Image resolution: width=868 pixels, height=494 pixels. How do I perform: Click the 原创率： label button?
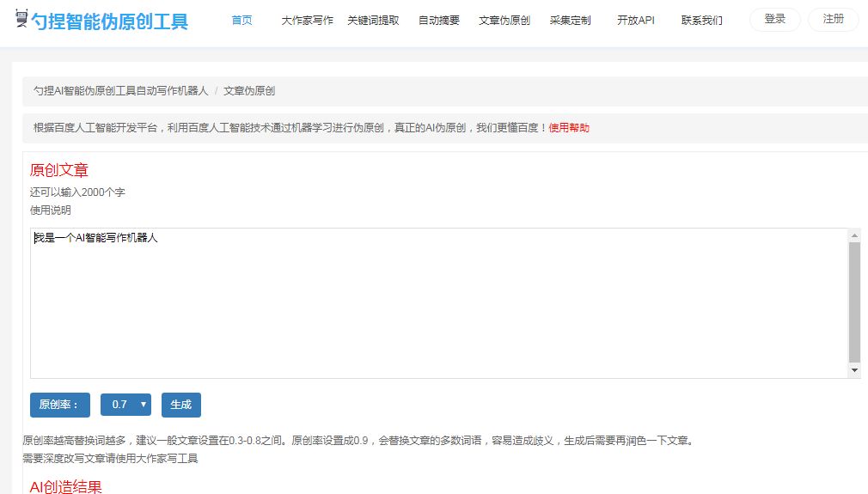click(x=60, y=405)
